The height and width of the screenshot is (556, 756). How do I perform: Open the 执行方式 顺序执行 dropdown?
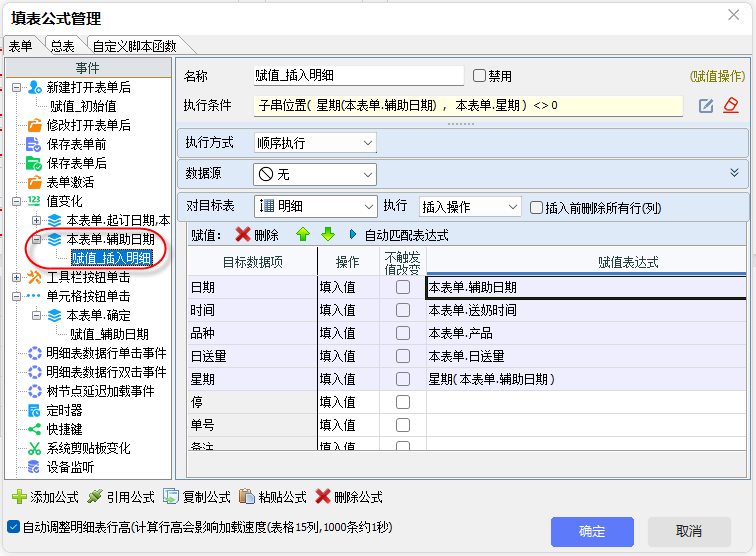pos(315,143)
